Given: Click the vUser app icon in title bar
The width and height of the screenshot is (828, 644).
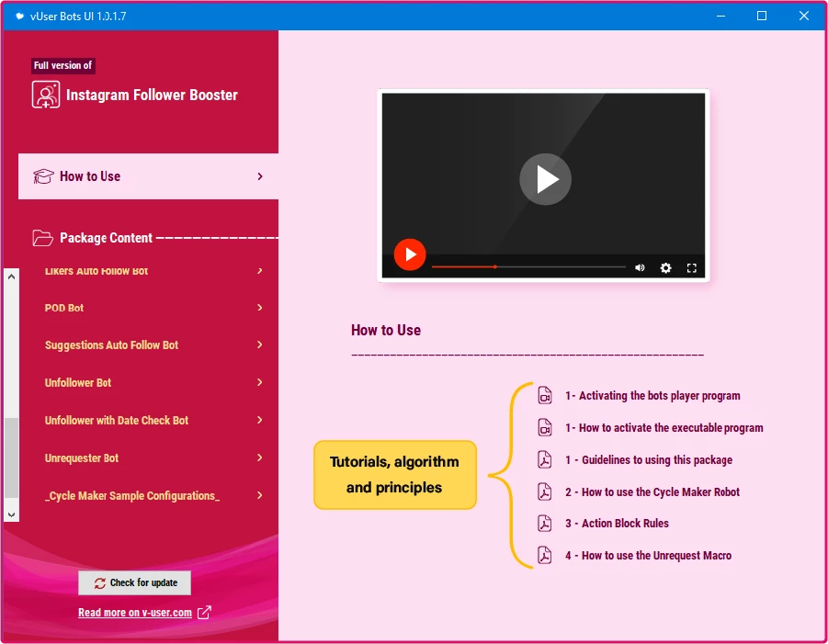Looking at the screenshot, I should point(19,17).
